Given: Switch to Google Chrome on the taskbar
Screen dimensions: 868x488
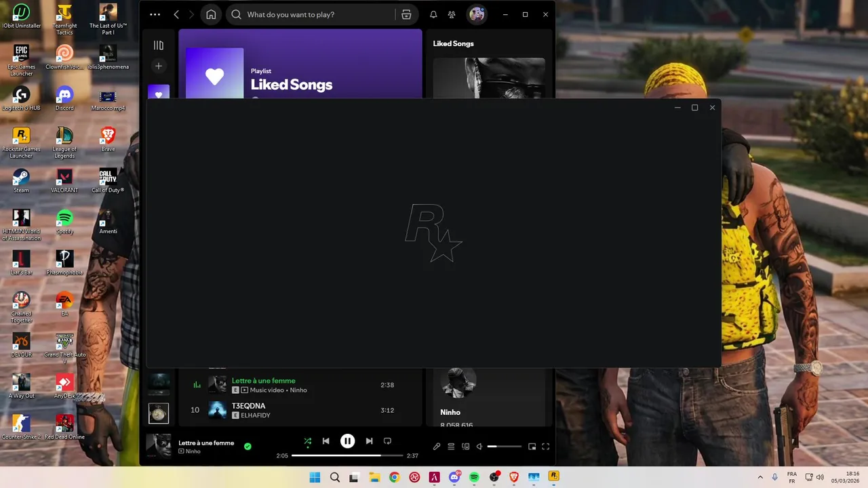Looking at the screenshot, I should click(394, 477).
